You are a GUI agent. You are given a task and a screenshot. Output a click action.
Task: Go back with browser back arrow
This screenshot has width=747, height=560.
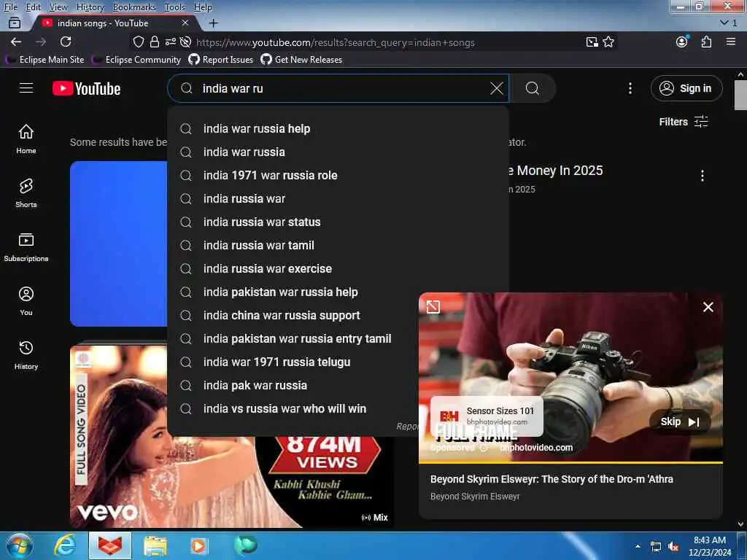tap(16, 42)
